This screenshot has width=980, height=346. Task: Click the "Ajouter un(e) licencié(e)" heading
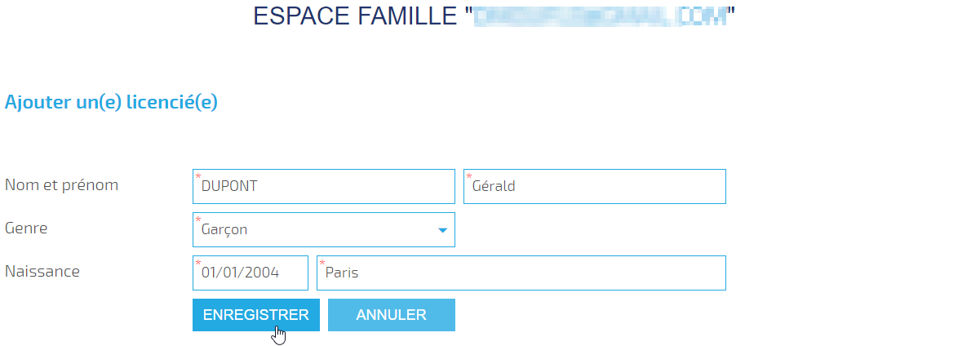click(111, 103)
